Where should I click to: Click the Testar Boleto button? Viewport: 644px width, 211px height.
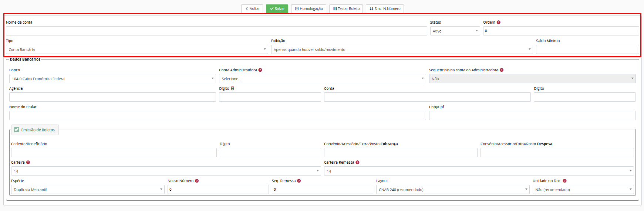pyautogui.click(x=346, y=8)
